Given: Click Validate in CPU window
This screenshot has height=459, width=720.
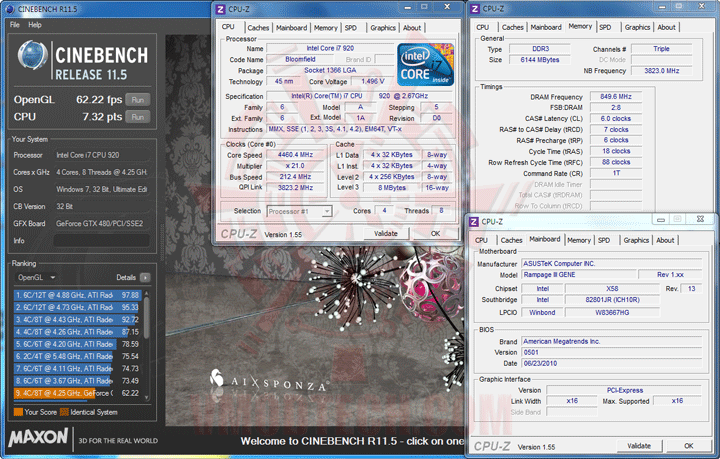Looking at the screenshot, I should [x=386, y=234].
